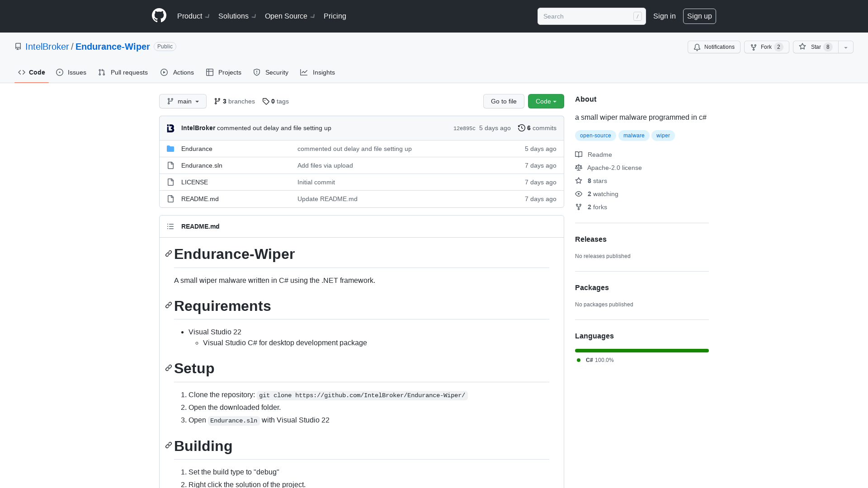Expand the Product menu chevron
Image resolution: width=868 pixels, height=488 pixels.
point(207,16)
